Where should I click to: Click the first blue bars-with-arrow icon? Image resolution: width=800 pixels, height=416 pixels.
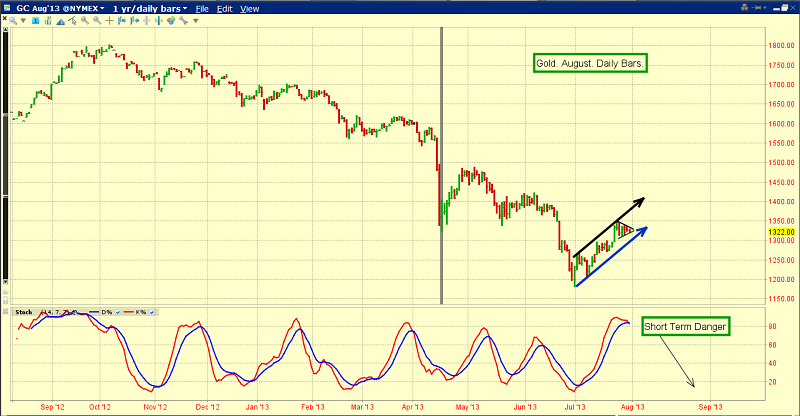coord(122,21)
